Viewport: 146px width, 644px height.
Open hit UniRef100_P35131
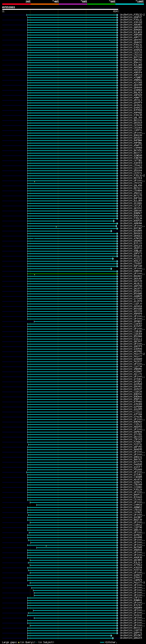click(x=131, y=45)
